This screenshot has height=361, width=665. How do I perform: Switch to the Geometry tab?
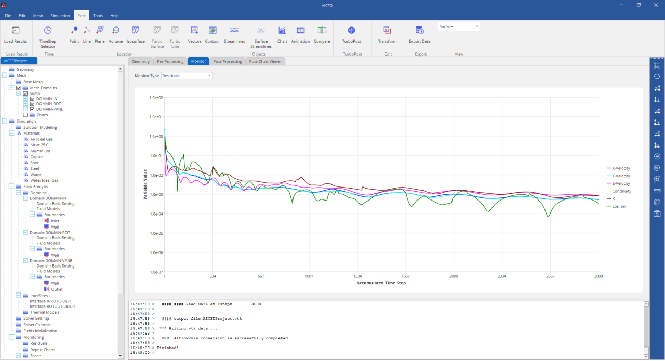(140, 62)
